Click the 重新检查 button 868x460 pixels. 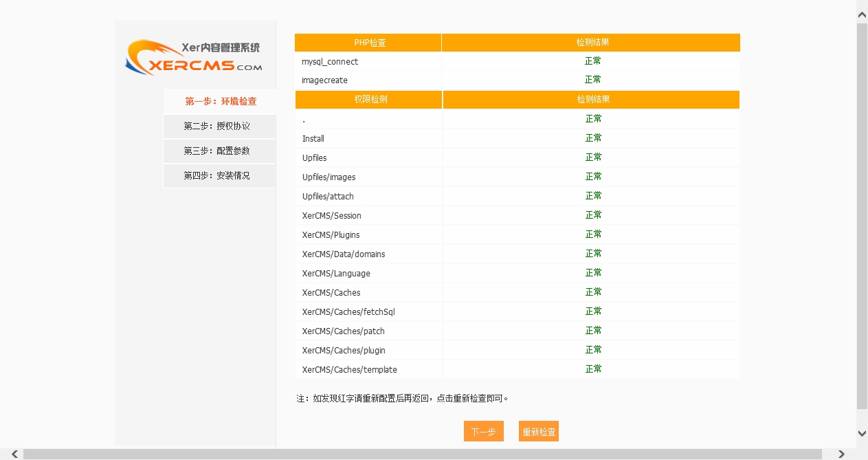click(539, 432)
